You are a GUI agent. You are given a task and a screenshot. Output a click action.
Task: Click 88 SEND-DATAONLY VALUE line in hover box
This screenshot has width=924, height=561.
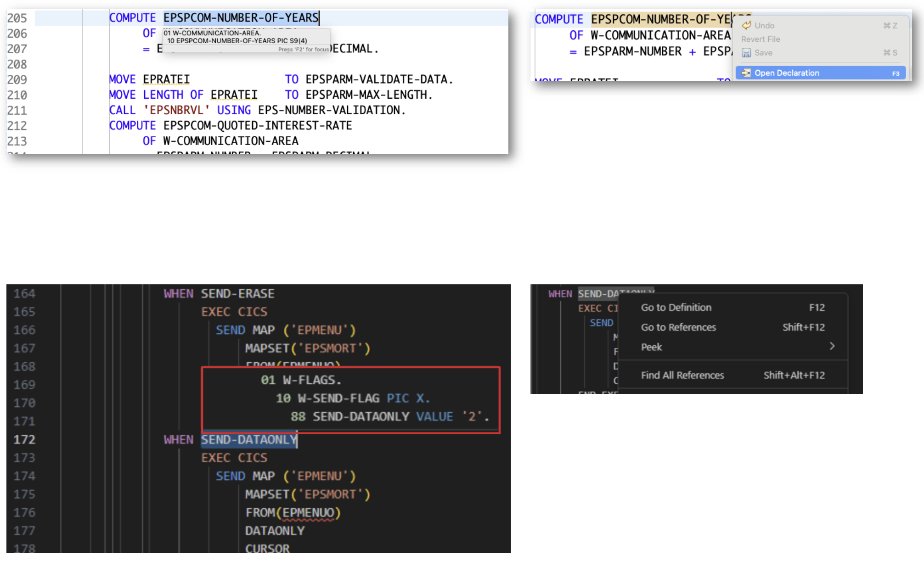click(389, 416)
